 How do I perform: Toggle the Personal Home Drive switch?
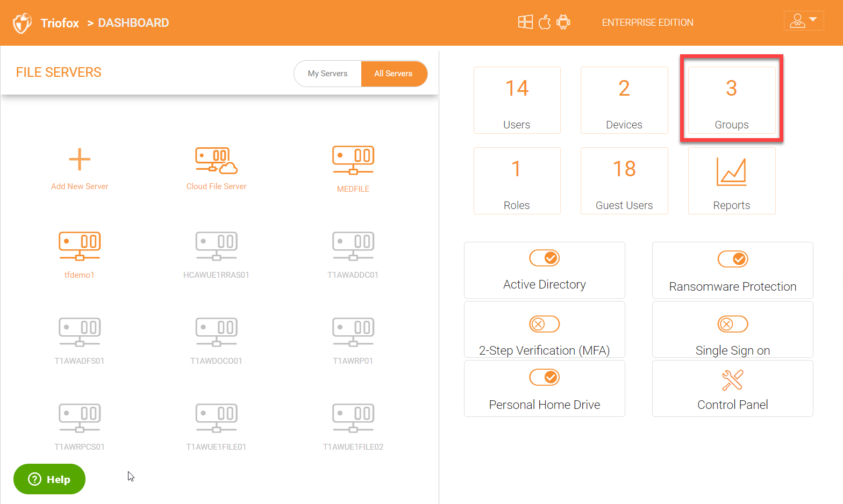[545, 377]
